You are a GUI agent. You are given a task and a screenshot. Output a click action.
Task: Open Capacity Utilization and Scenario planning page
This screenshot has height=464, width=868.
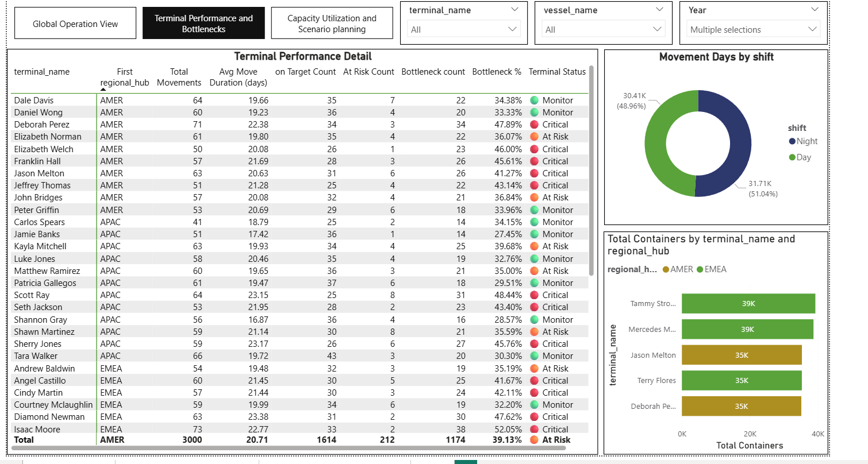coord(332,24)
